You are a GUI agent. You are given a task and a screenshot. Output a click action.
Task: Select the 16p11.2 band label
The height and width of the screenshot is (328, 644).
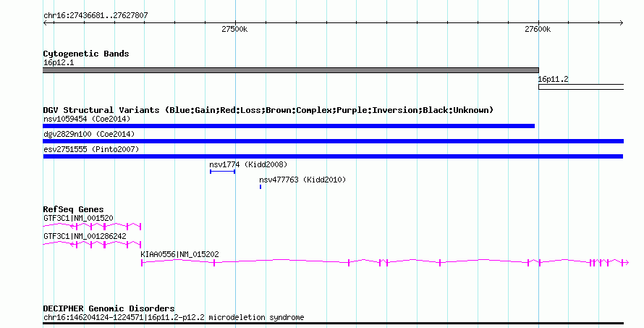click(554, 80)
